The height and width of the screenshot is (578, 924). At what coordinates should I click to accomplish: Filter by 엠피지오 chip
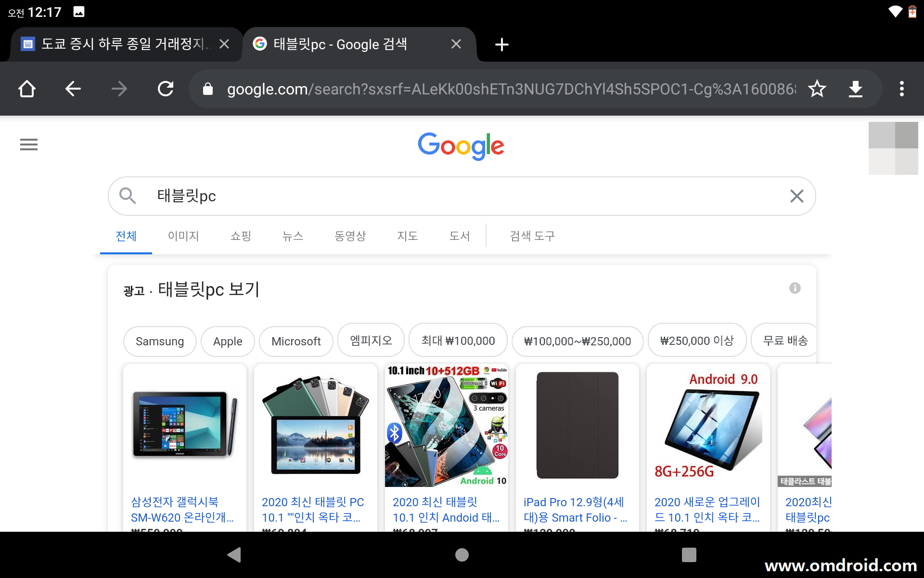[x=371, y=341]
